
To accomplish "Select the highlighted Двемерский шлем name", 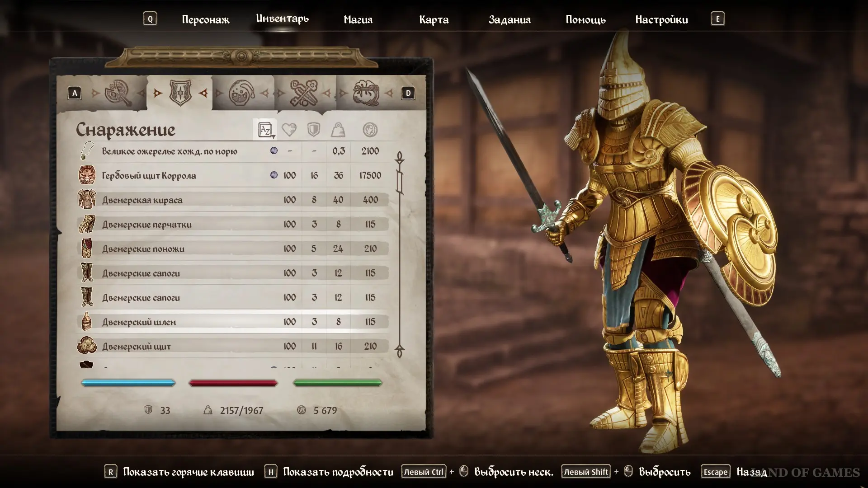I will (x=139, y=322).
